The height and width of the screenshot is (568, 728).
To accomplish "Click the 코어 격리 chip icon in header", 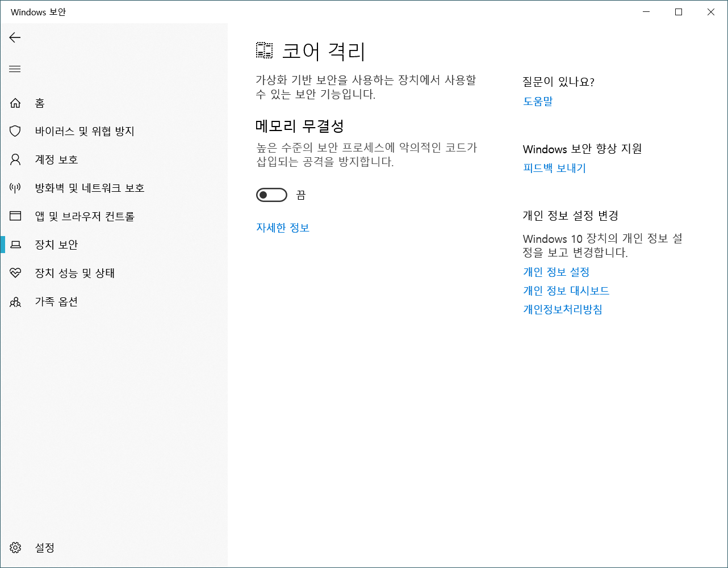I will 264,51.
